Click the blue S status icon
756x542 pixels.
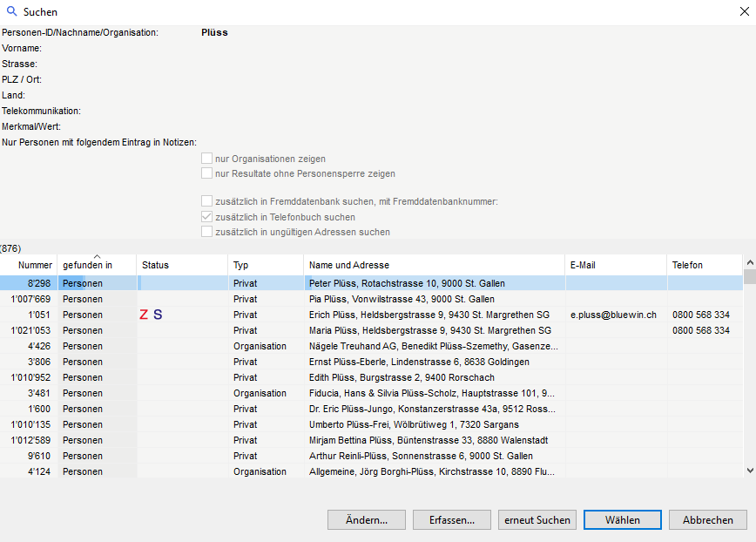pos(158,315)
